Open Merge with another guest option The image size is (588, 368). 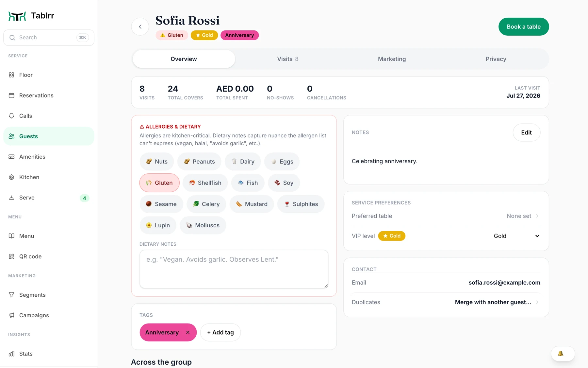(x=497, y=302)
